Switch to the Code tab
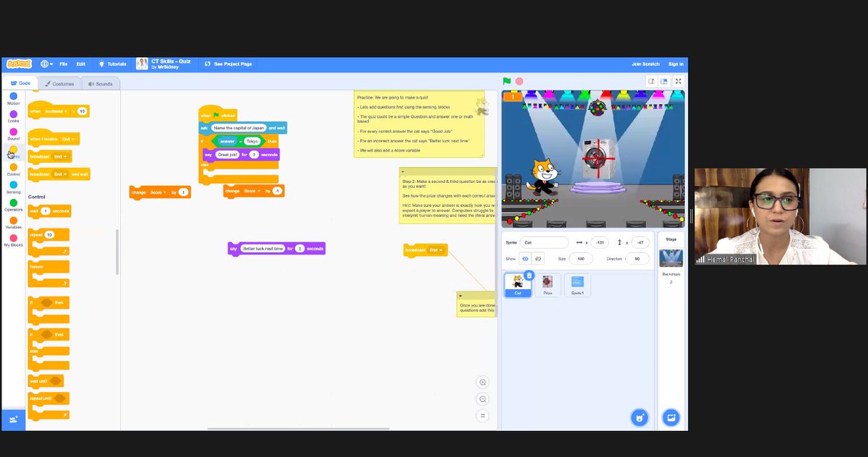 coord(20,83)
